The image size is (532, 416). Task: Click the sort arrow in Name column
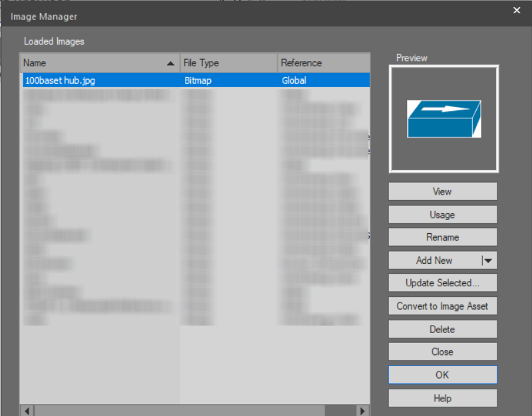171,63
